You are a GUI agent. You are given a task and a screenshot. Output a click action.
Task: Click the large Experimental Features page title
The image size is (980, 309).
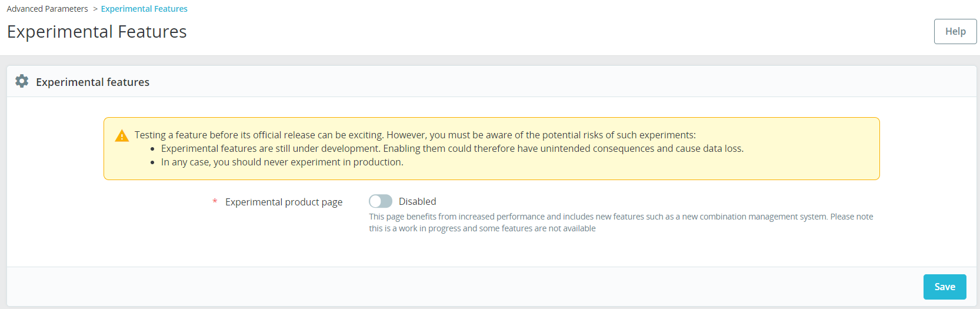pos(97,32)
